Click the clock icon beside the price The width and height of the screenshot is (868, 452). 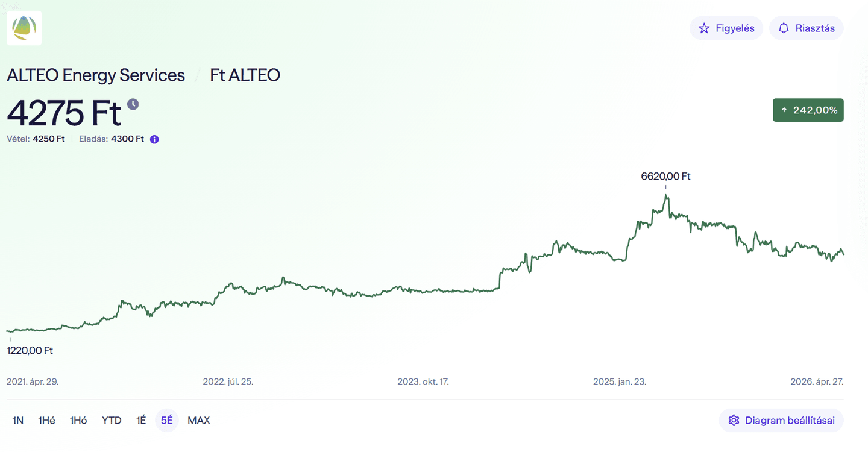[133, 104]
